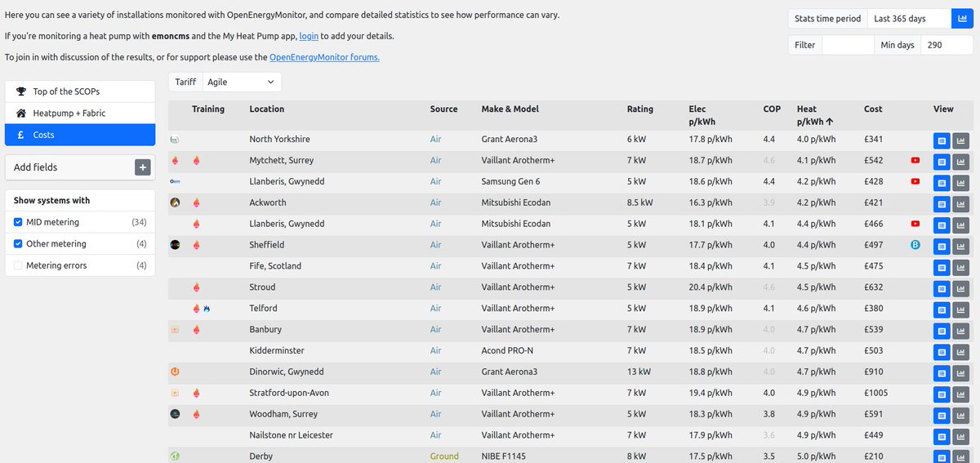Open the details list button for Fife, Scotland
This screenshot has height=463, width=980.
pyautogui.click(x=942, y=267)
